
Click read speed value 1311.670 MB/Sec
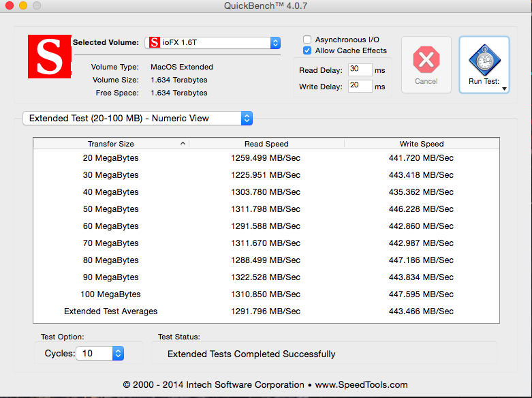pos(266,243)
